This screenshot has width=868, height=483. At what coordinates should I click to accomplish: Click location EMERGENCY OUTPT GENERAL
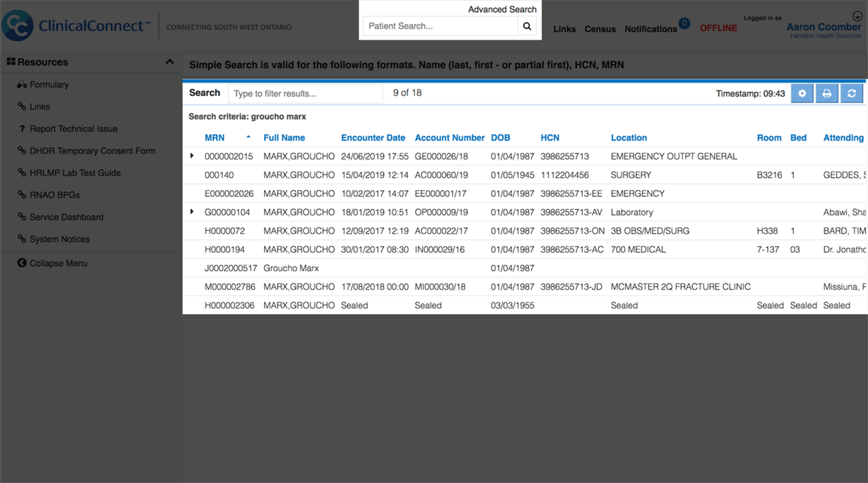click(674, 156)
